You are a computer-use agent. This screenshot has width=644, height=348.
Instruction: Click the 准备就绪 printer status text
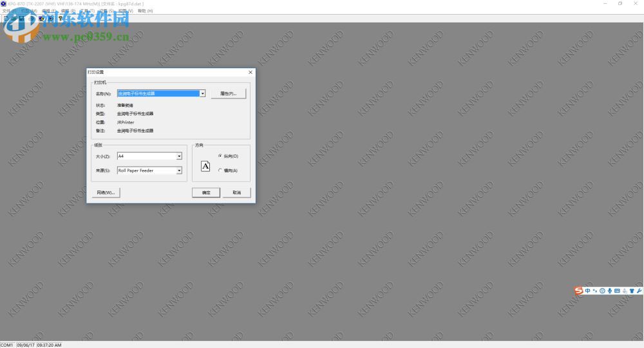coord(125,105)
